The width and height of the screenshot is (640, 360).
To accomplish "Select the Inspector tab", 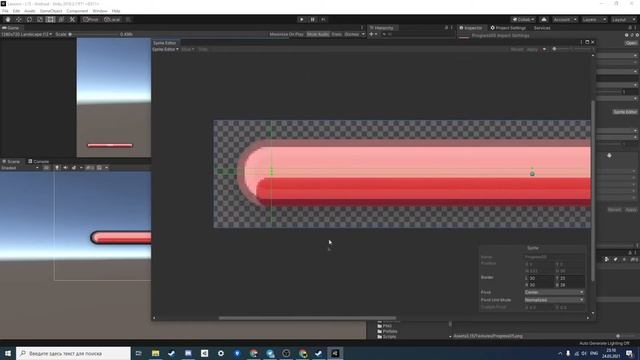I will [471, 28].
